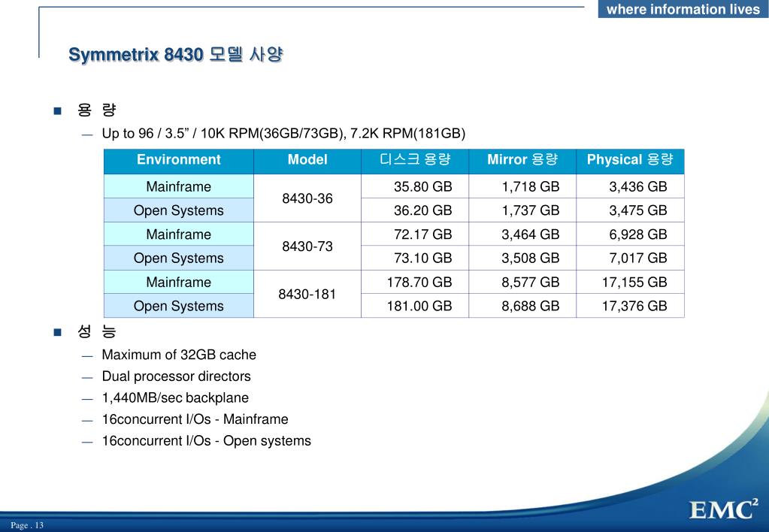Click the '8430-181' model cell
This screenshot has height=532, width=769.
point(307,295)
